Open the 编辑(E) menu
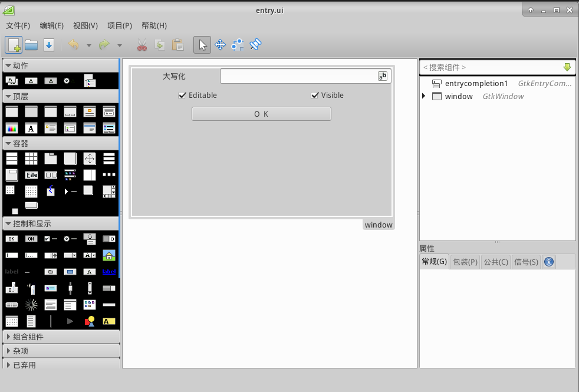The image size is (579, 392). (52, 25)
